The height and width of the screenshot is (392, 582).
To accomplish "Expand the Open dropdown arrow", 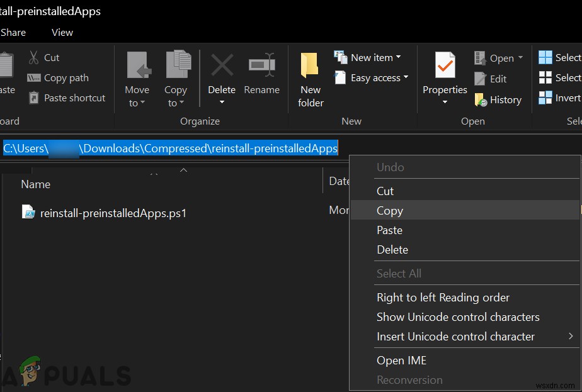I will (520, 57).
